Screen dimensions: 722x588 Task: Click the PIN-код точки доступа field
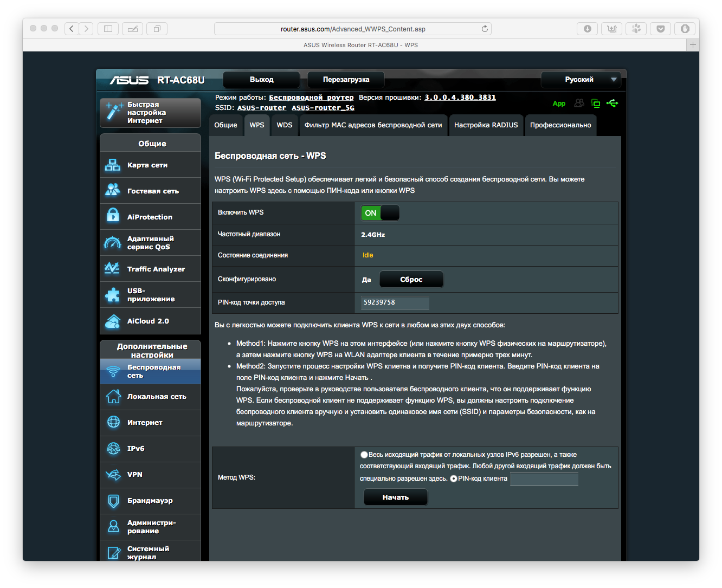pos(395,302)
